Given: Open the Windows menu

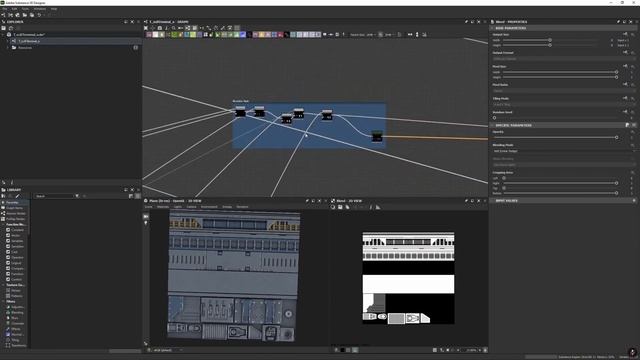Looking at the screenshot, I should [x=40, y=9].
